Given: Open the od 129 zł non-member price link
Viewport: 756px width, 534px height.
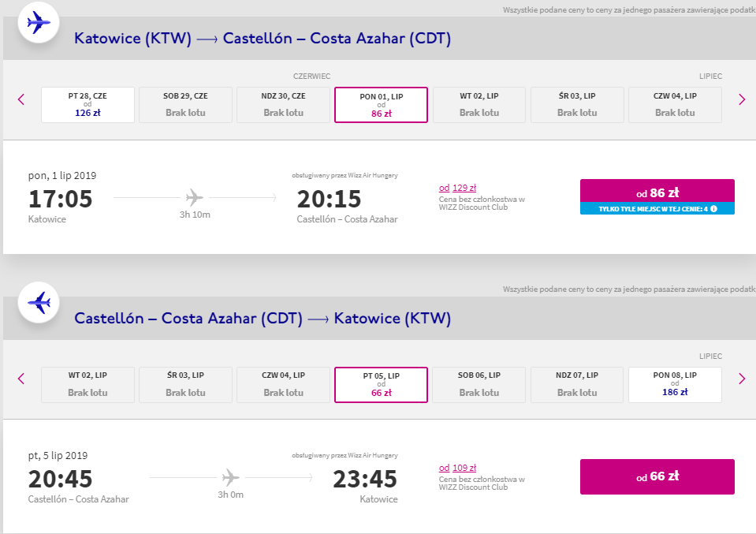Looking at the screenshot, I should pos(457,188).
